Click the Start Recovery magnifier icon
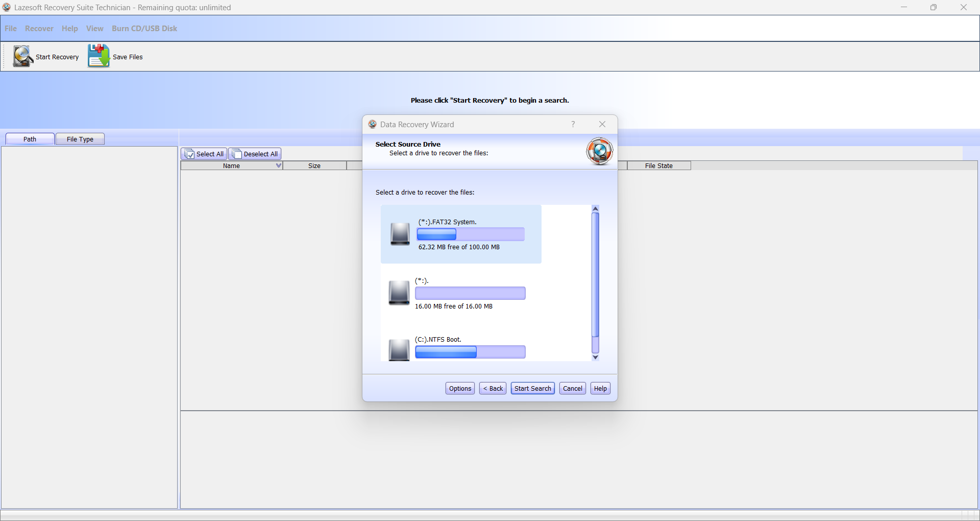 (x=23, y=56)
